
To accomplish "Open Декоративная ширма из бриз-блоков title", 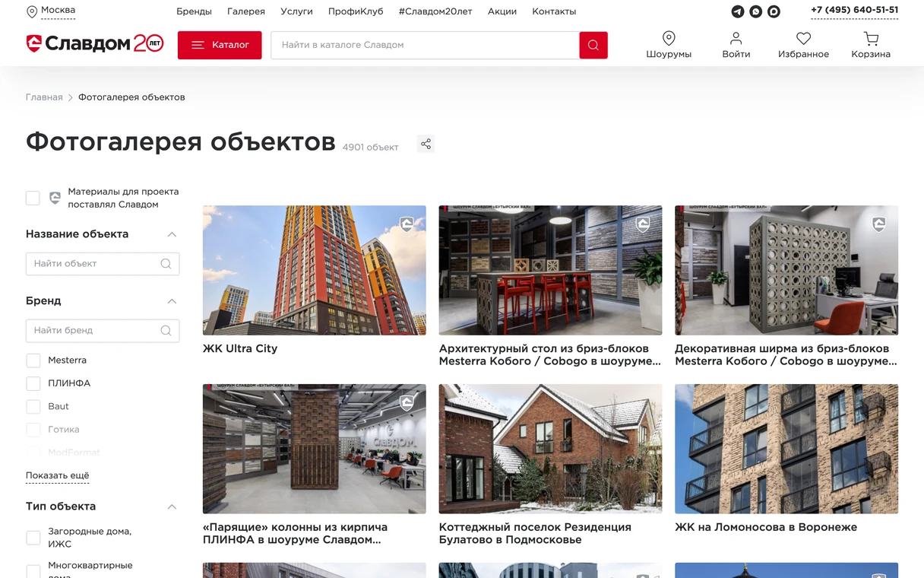I will 786,354.
